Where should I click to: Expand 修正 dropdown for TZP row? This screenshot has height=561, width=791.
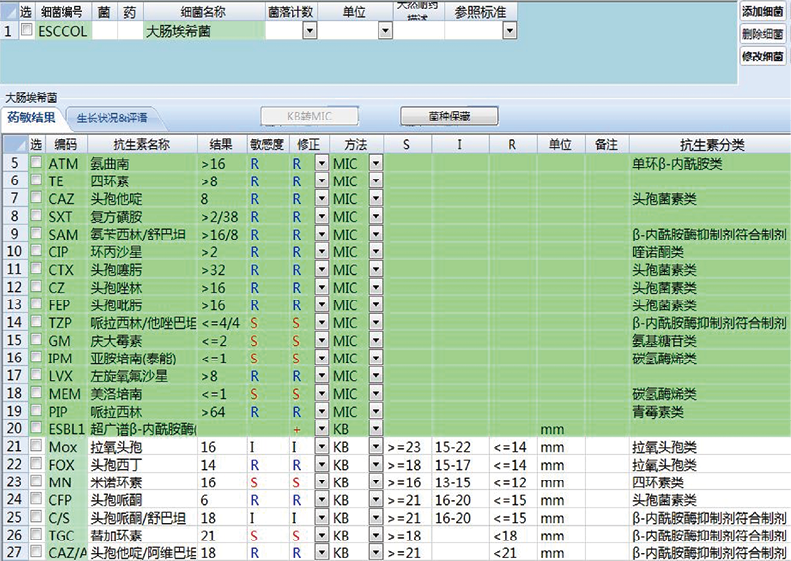tap(321, 323)
